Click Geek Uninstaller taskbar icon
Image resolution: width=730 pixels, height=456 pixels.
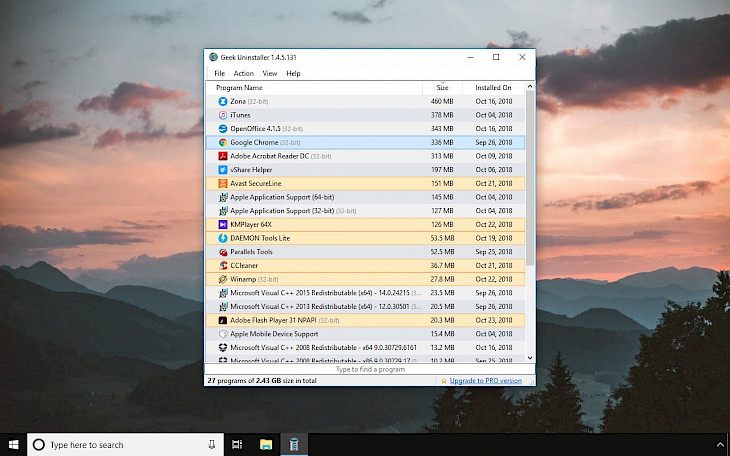tap(294, 445)
